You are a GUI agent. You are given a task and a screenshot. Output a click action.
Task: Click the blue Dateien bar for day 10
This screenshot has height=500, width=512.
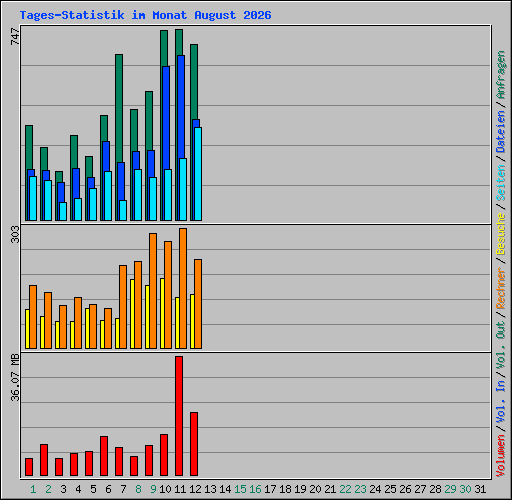[166, 118]
